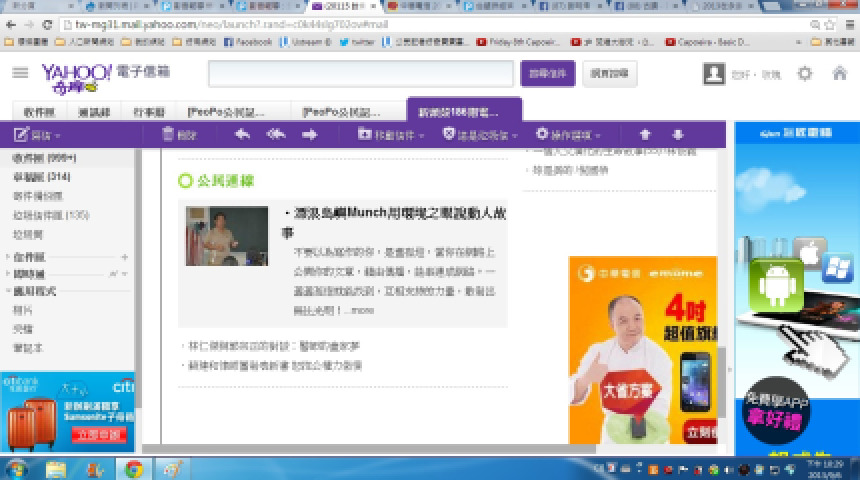Expand the compose button dropdown arrow

[58, 136]
